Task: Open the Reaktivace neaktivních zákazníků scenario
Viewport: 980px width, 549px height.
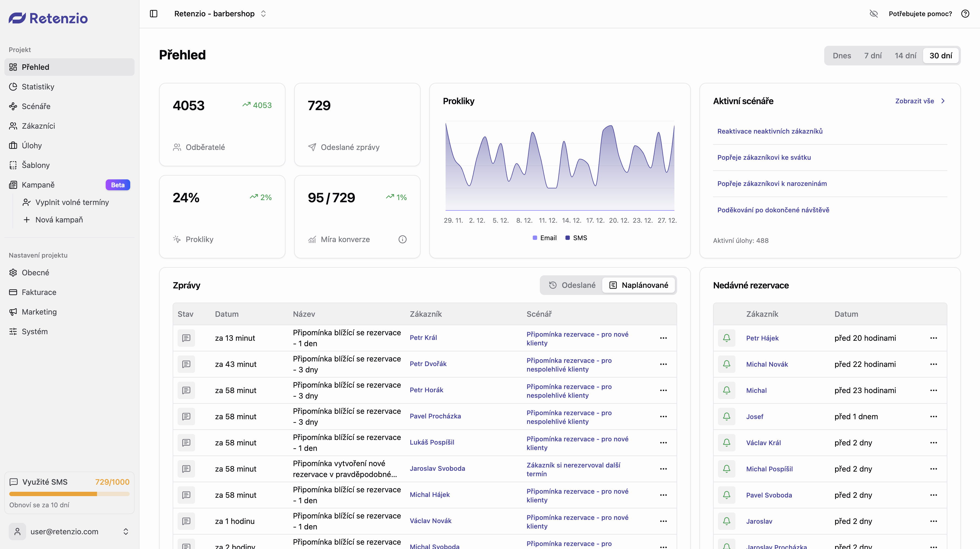Action: point(770,131)
